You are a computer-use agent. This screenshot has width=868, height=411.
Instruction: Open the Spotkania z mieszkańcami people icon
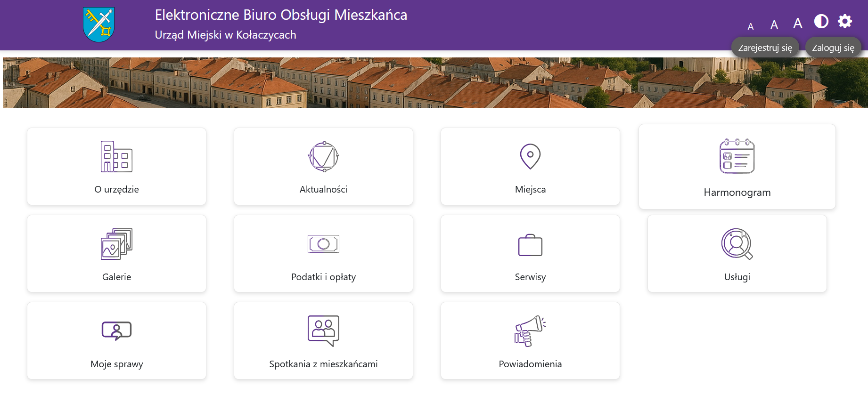(323, 331)
